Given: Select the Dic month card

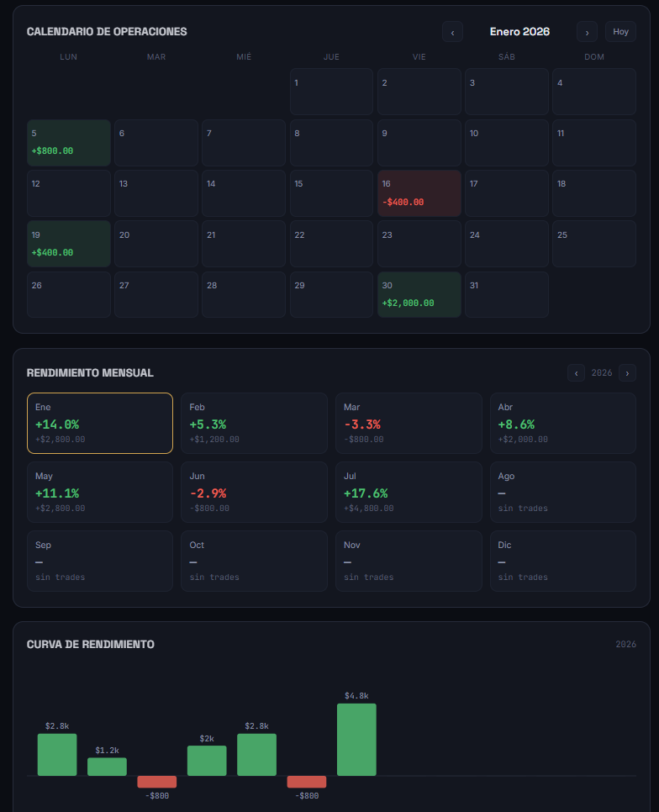Looking at the screenshot, I should (562, 561).
